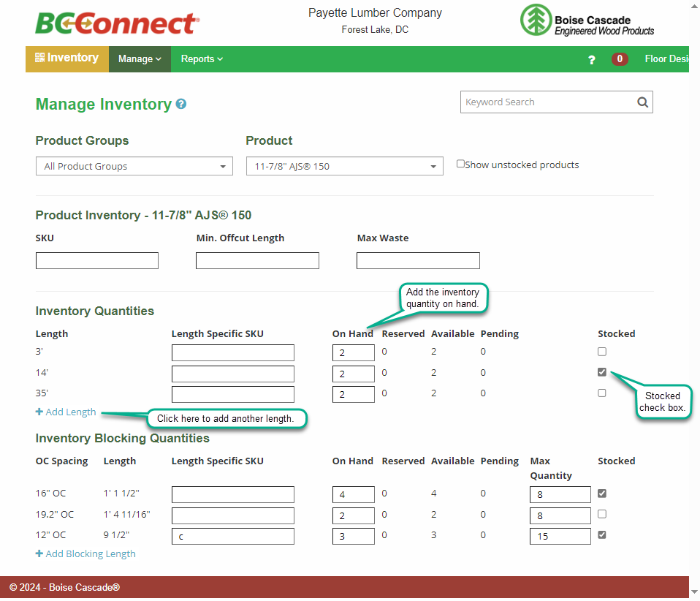The height and width of the screenshot is (601, 700).
Task: Open the All Product Groups dropdown
Action: click(x=134, y=166)
